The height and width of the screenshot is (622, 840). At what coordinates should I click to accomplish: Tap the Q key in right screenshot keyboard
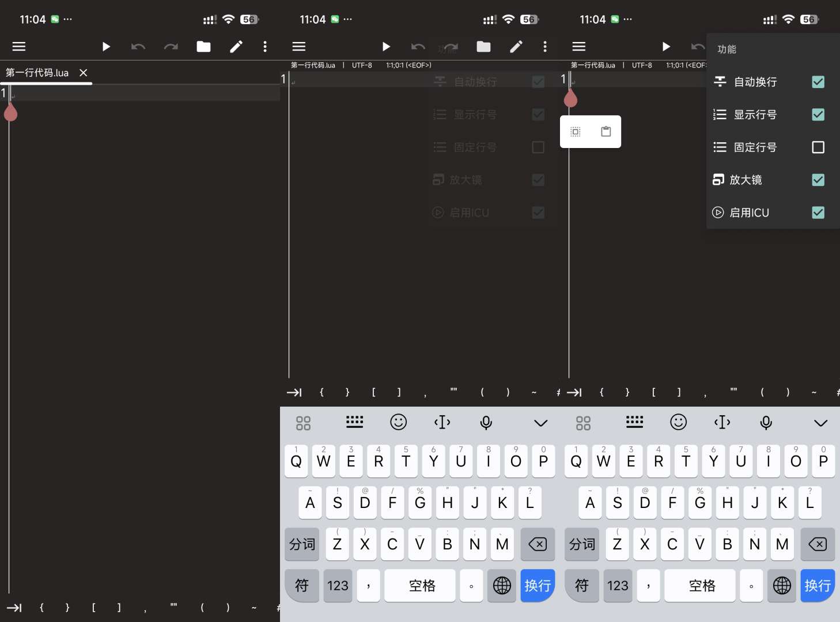[x=576, y=461]
